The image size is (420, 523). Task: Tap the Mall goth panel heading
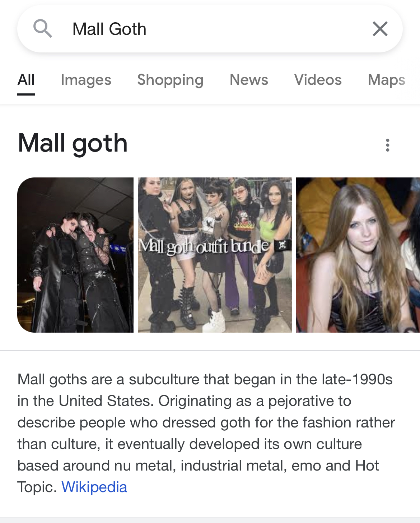coord(73,143)
